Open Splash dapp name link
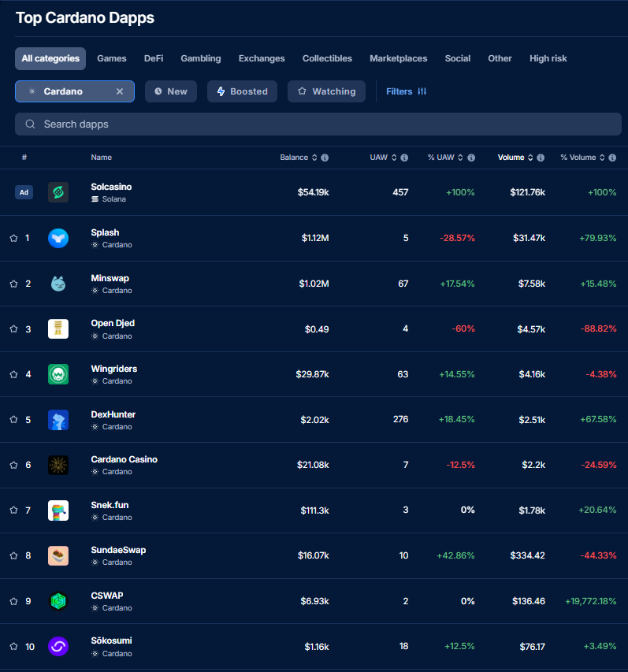Viewport: 628px width, 672px height. click(x=105, y=232)
